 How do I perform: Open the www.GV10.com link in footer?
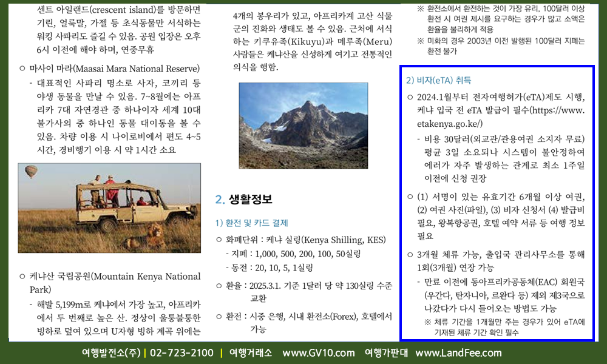(x=319, y=353)
